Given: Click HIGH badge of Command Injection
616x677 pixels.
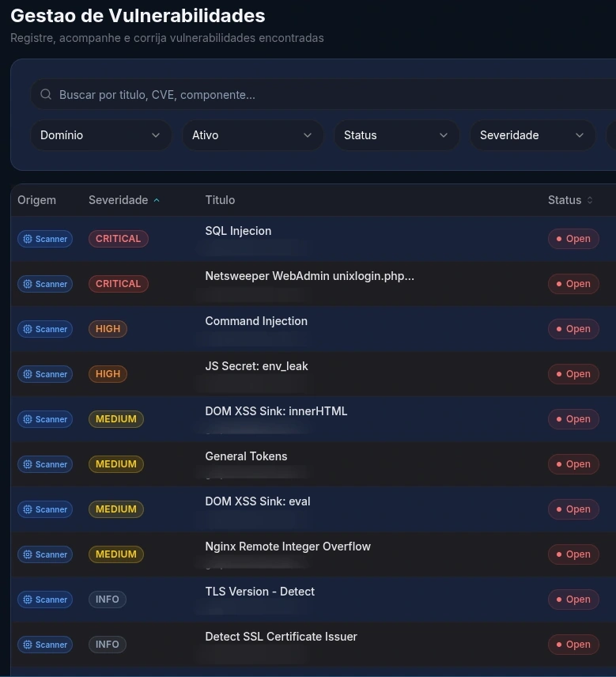Looking at the screenshot, I should click(108, 329).
